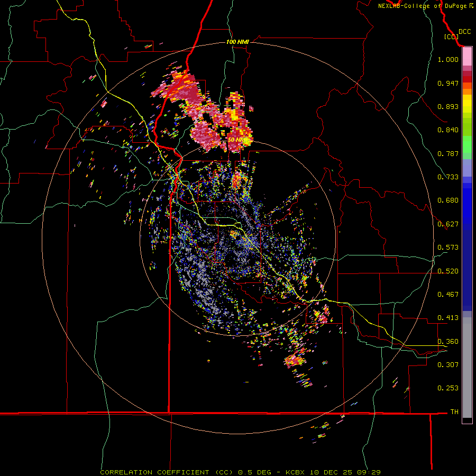Viewport: 476px width, 476px height.
Task: Select the 0.680 legend value
Action: click(448, 200)
